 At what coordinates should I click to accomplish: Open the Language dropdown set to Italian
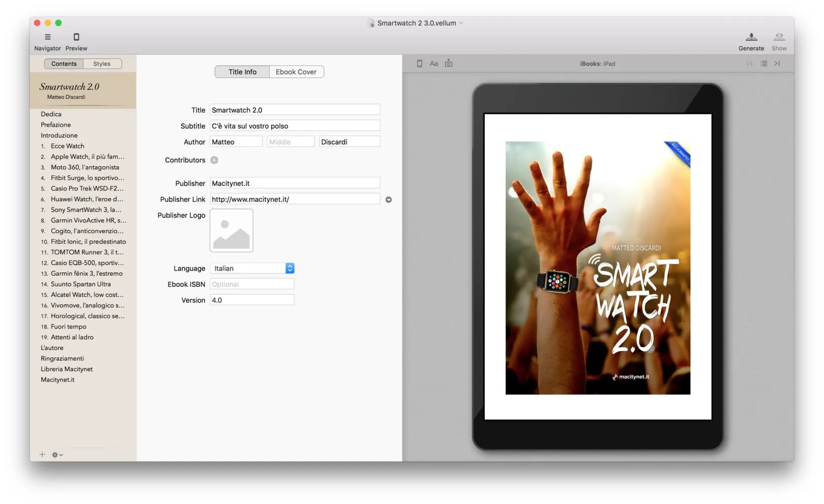pyautogui.click(x=252, y=268)
